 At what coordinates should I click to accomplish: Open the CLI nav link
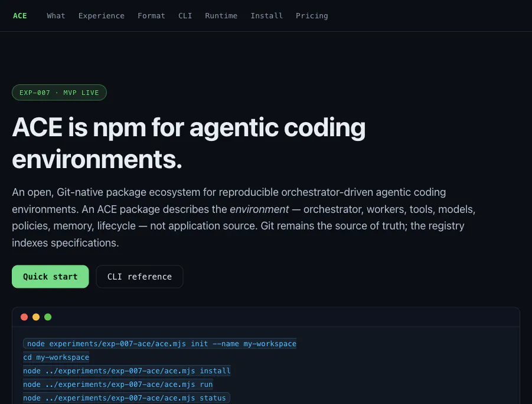185,16
